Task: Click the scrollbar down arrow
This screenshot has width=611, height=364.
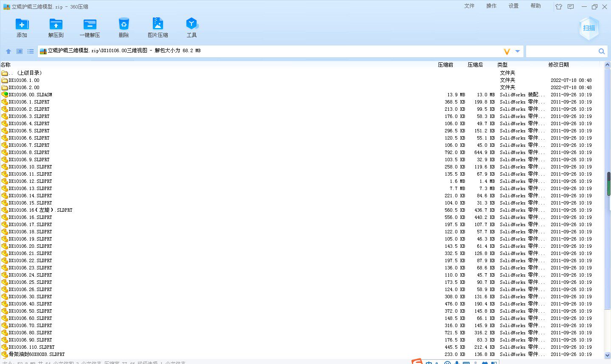Action: 608,356
